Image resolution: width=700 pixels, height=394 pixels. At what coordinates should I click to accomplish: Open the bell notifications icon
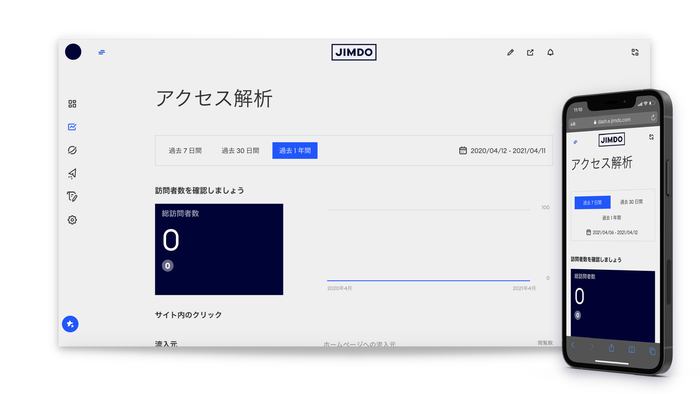(x=550, y=52)
